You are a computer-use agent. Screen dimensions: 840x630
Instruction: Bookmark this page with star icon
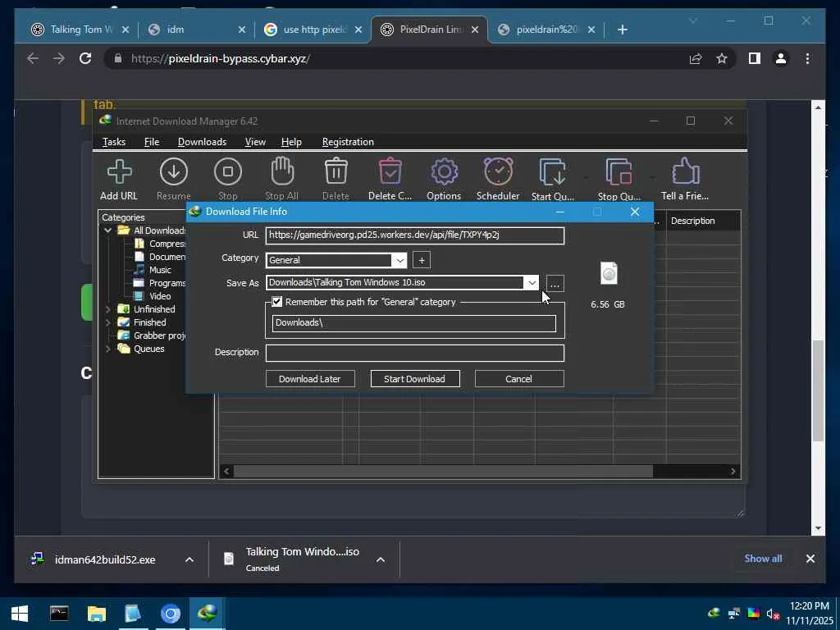(x=722, y=58)
